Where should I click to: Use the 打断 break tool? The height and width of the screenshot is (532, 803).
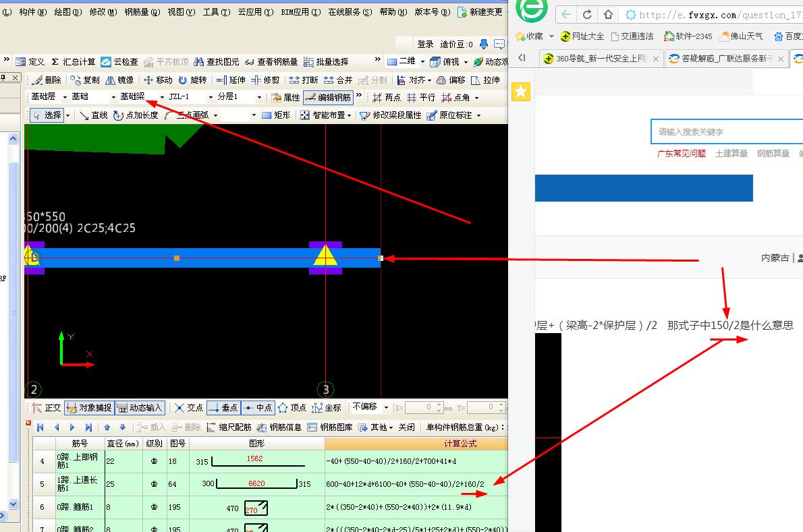[304, 80]
